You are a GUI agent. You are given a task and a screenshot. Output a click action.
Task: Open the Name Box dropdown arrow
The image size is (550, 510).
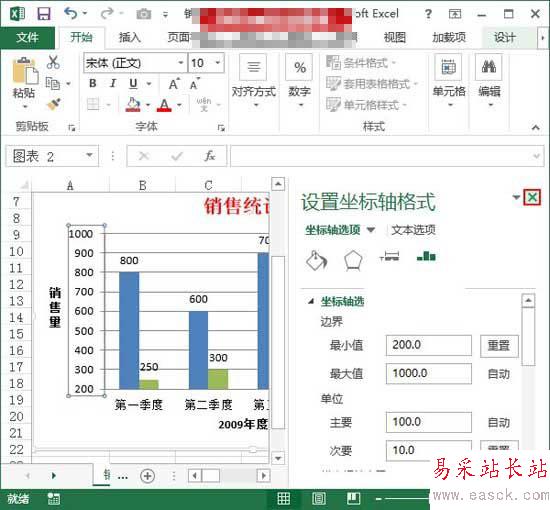(89, 155)
